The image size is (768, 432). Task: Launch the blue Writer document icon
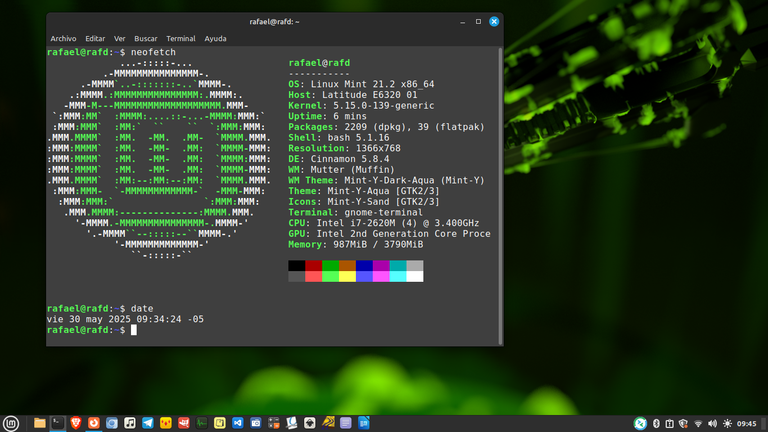click(x=363, y=423)
